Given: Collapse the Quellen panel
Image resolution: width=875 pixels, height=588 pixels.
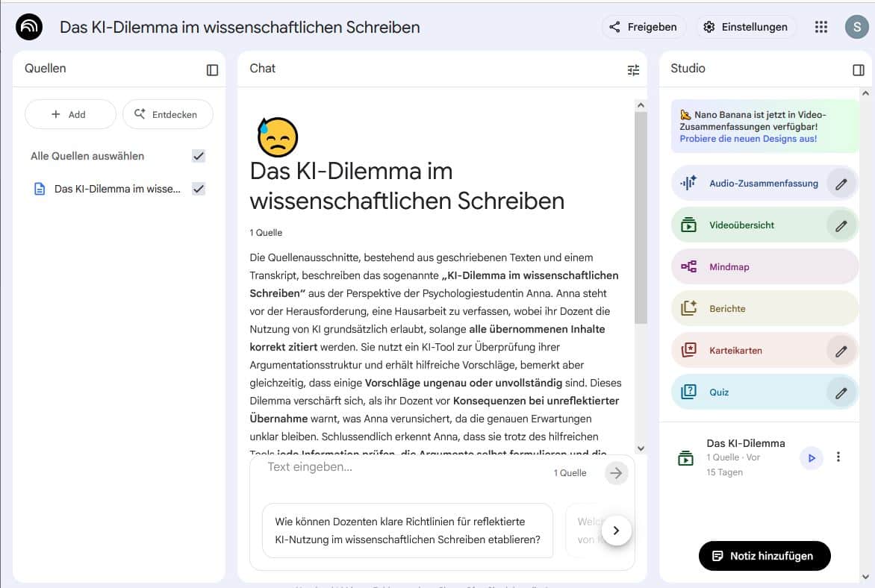Looking at the screenshot, I should (x=212, y=69).
